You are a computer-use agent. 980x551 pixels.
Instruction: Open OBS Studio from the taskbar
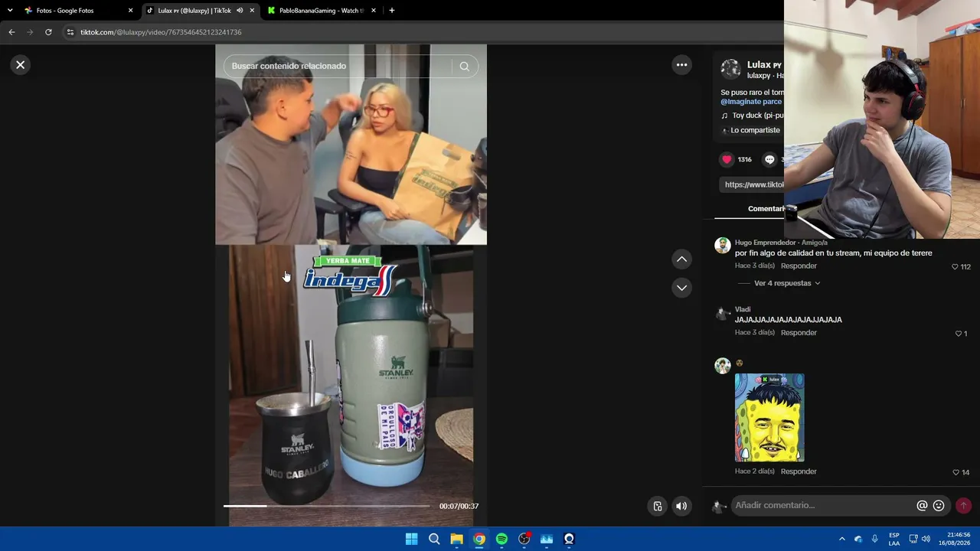524,539
